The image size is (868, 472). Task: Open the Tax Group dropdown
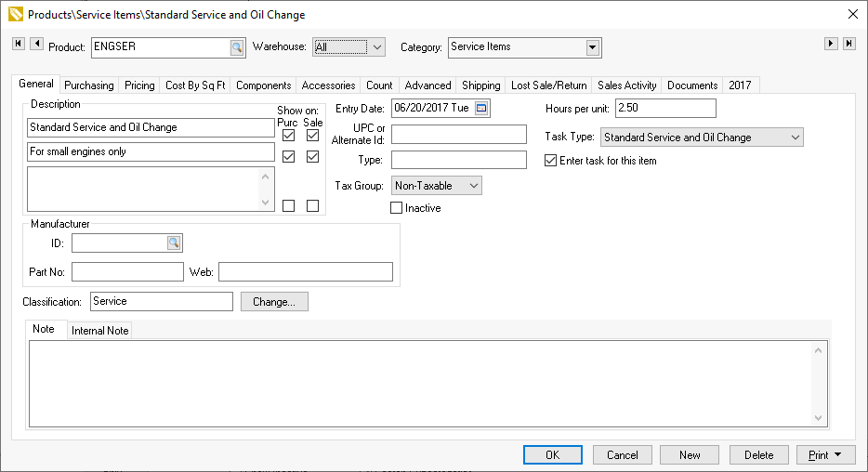[473, 186]
